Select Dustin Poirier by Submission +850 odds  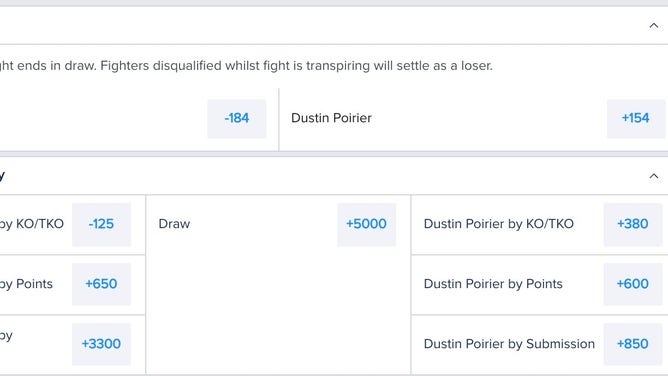(x=633, y=344)
